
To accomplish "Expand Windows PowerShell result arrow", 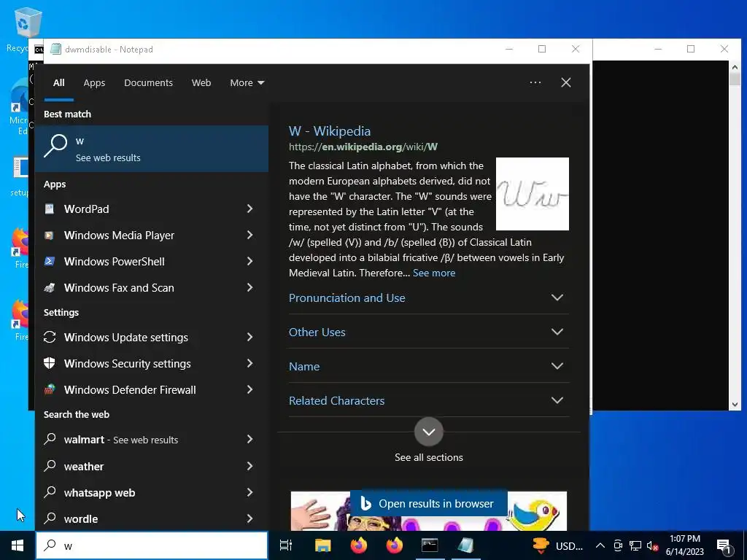I will coord(249,261).
